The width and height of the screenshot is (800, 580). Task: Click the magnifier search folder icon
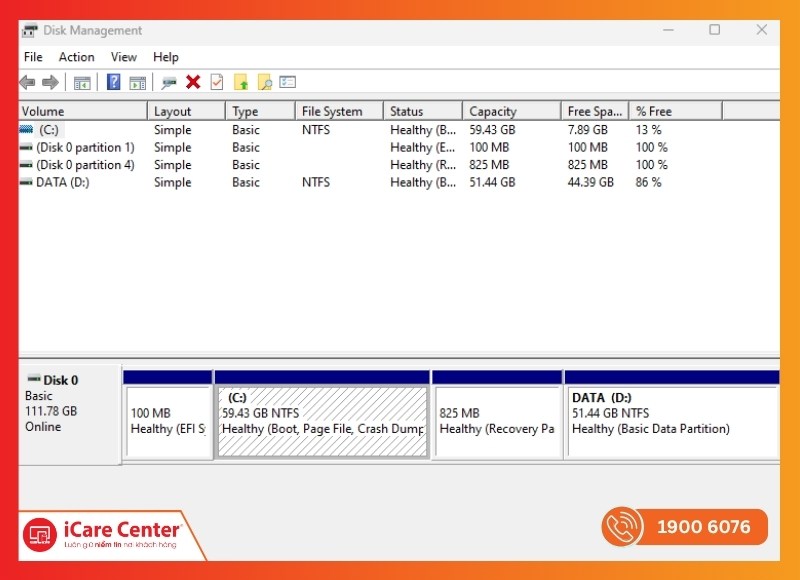(264, 82)
